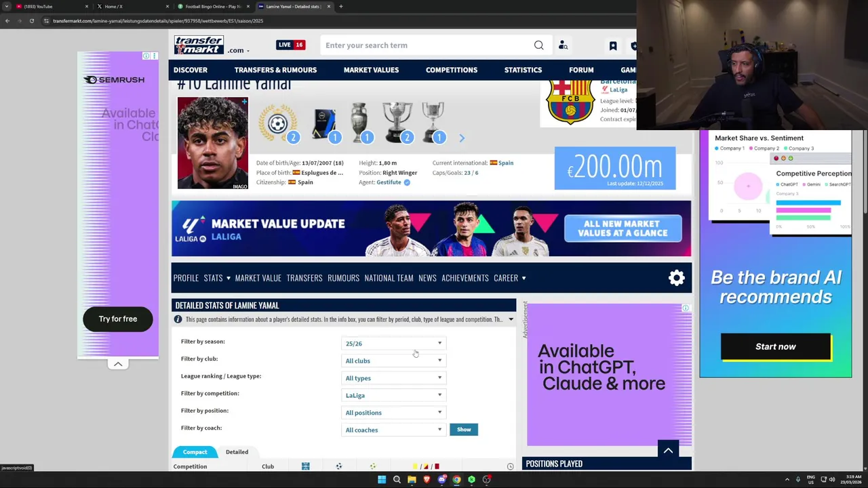Open the Filter by season dropdown

pos(393,344)
